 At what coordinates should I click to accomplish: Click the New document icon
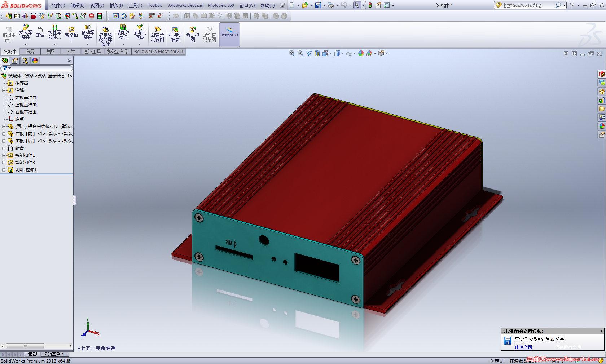click(292, 5)
